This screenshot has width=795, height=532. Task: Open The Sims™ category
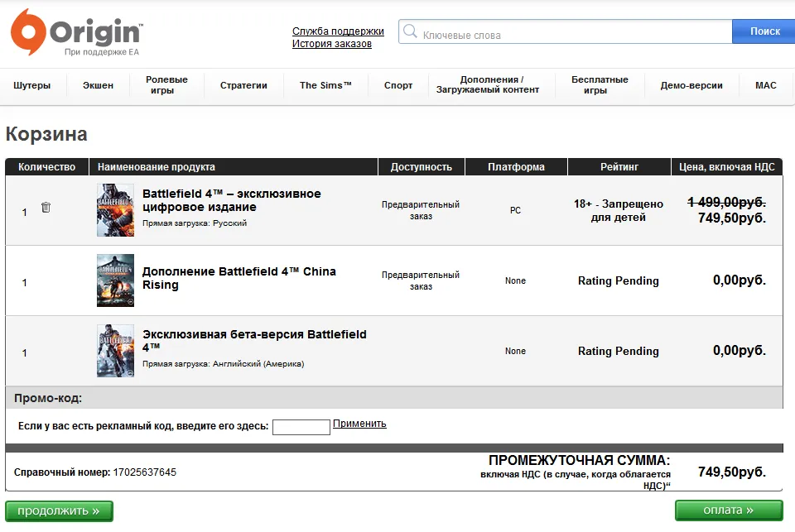click(325, 85)
